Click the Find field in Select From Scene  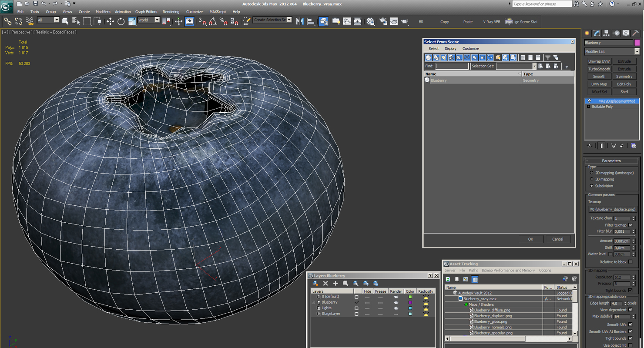452,66
